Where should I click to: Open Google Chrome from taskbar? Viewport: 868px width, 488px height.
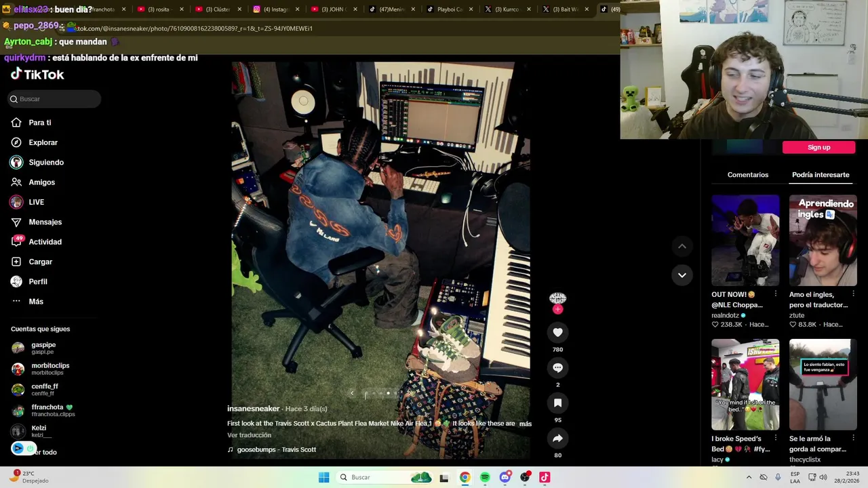pos(465,477)
